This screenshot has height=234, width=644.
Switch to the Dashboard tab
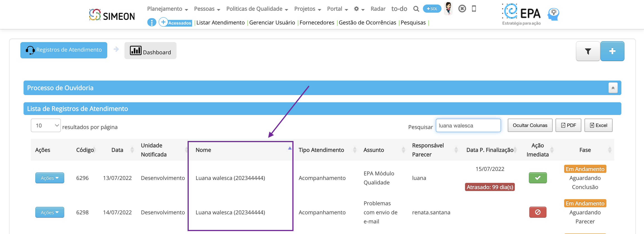pos(150,51)
